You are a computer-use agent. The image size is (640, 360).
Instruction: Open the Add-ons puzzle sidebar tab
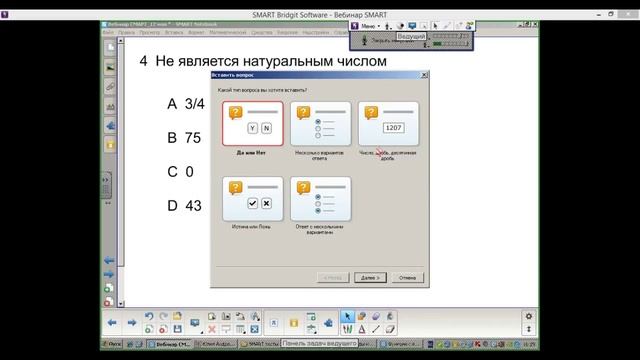[x=110, y=126]
